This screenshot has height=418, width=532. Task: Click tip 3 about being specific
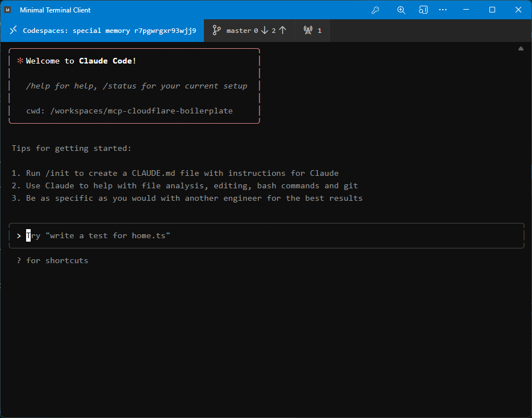[187, 199]
